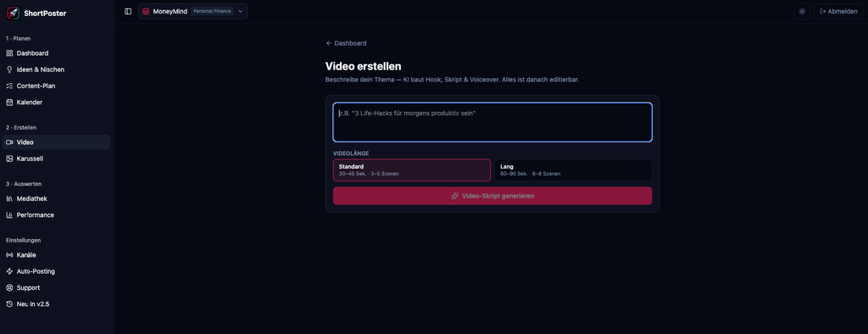Image resolution: width=868 pixels, height=334 pixels.
Task: Click the camera icon beside Video
Action: tap(9, 142)
